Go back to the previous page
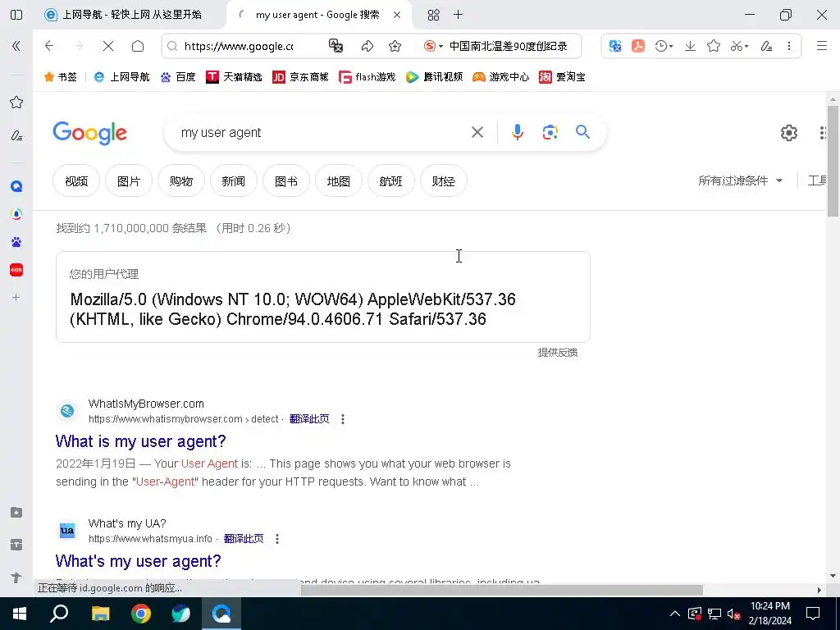 point(49,46)
